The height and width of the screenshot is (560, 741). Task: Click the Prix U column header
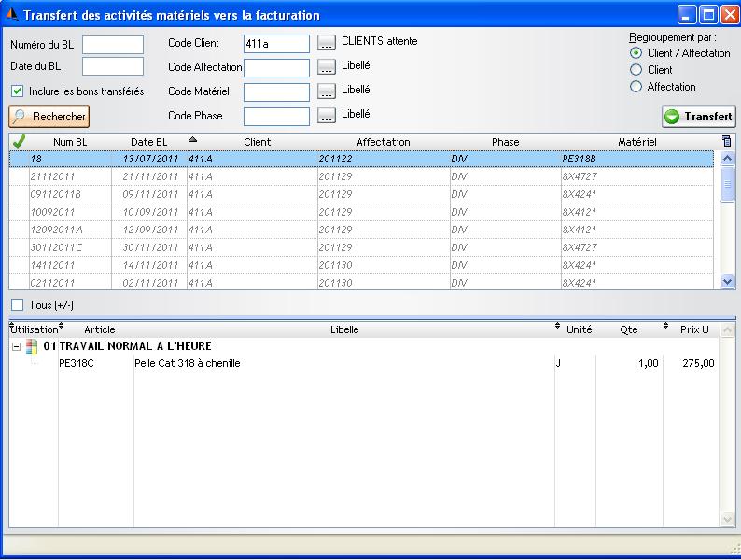pos(694,329)
